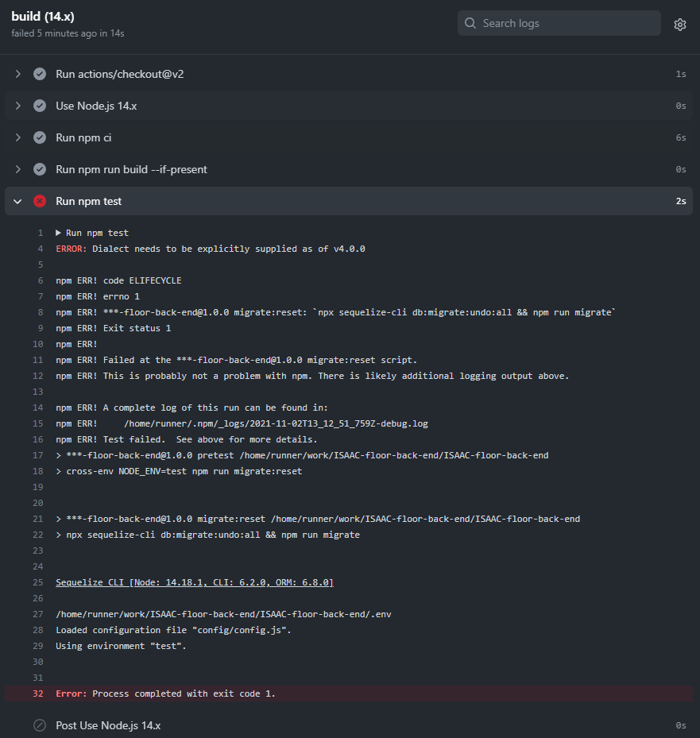The height and width of the screenshot is (738, 700).
Task: Expand the Run npm ci step logs
Action: click(17, 137)
